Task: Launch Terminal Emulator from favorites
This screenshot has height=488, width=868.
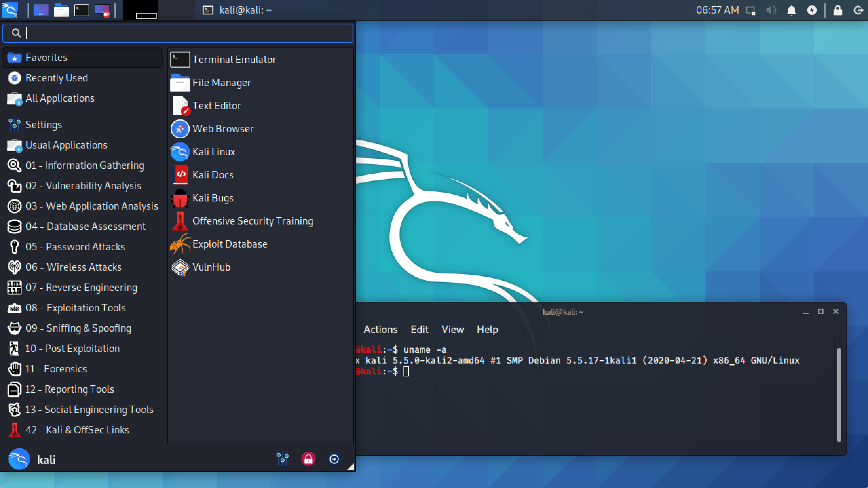Action: [x=234, y=60]
